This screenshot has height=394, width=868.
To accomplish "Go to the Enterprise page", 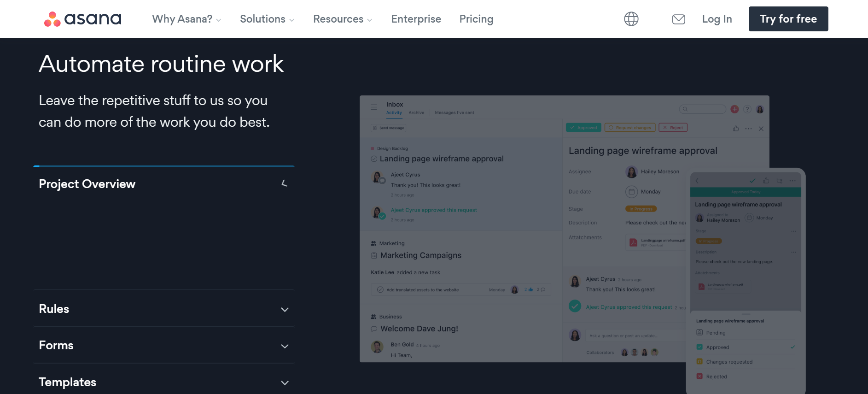I will 416,19.
